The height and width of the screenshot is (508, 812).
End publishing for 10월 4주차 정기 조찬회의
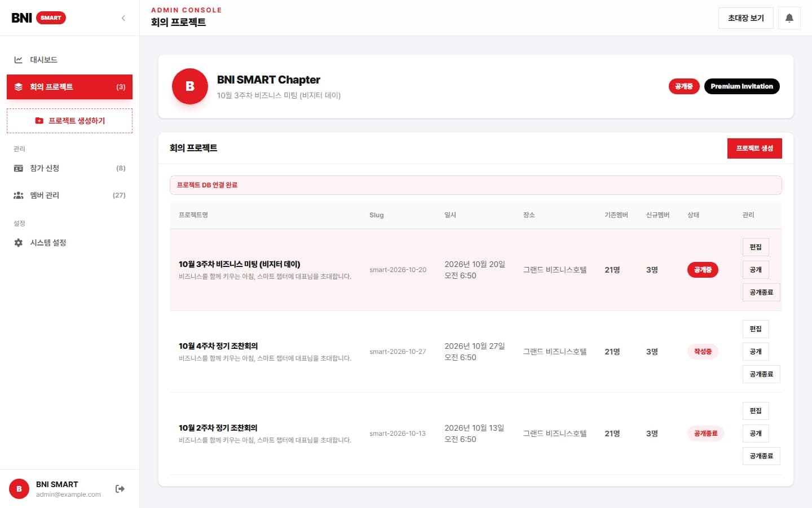(761, 374)
